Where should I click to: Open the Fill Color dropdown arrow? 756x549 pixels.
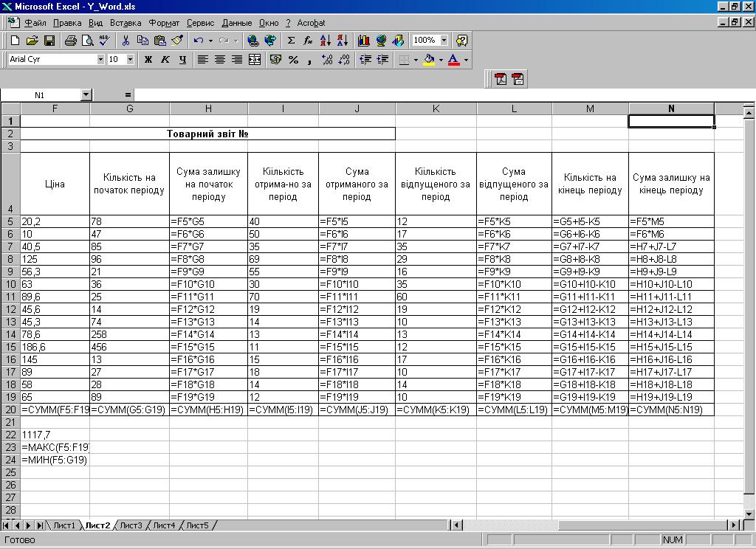click(441, 60)
